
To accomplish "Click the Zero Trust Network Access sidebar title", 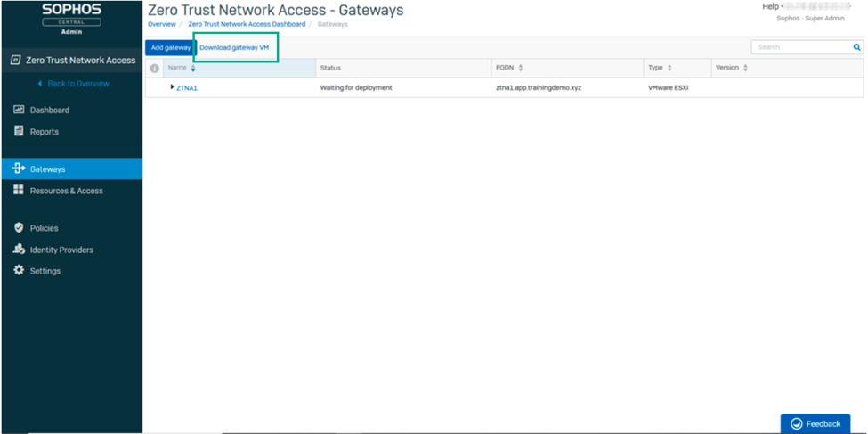I will [x=81, y=60].
